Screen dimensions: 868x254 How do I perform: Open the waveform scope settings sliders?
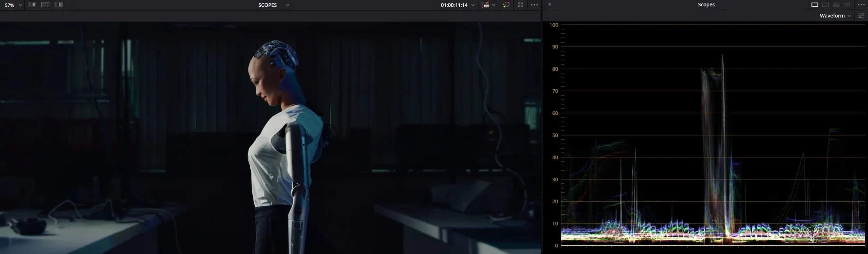[861, 16]
